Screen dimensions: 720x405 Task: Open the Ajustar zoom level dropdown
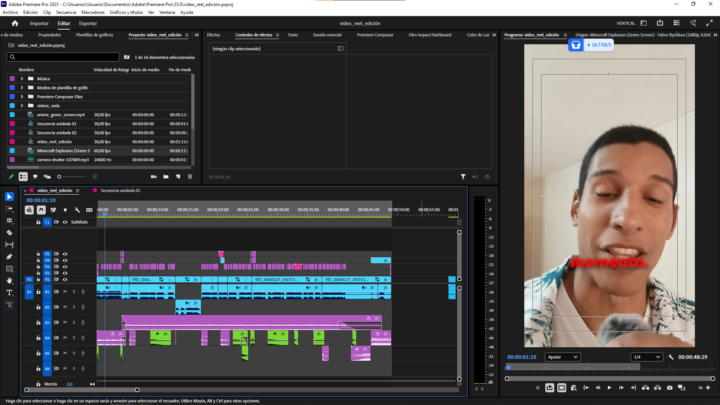pyautogui.click(x=561, y=356)
